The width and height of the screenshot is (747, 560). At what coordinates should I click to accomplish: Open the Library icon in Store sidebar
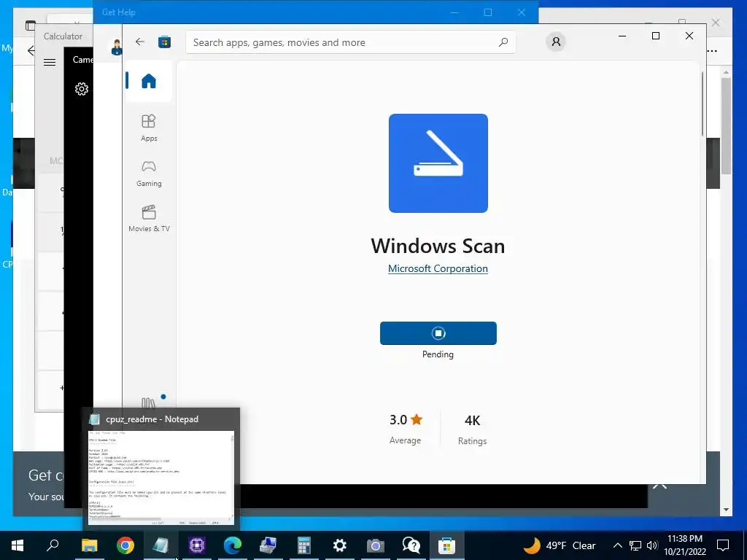(x=149, y=404)
